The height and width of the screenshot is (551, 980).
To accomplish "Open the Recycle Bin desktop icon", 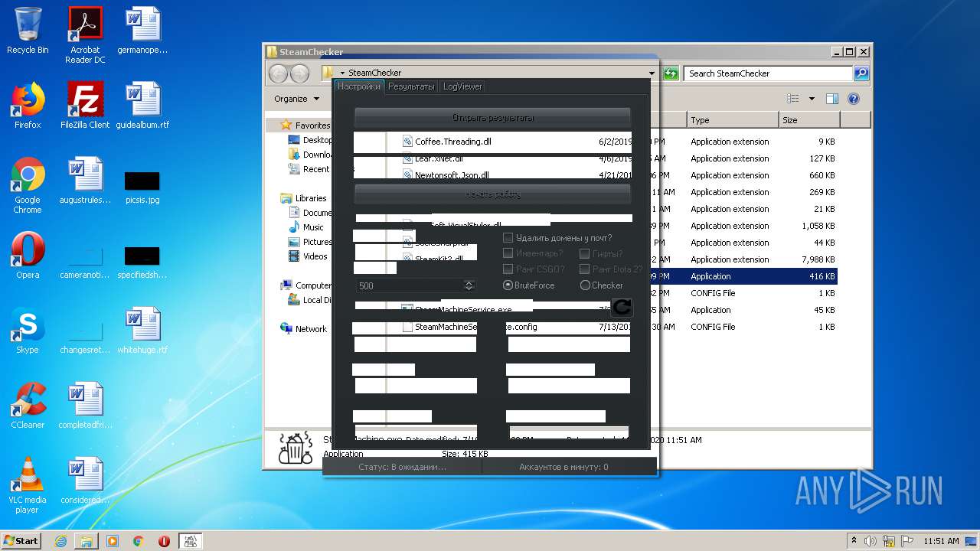I will coord(28,31).
